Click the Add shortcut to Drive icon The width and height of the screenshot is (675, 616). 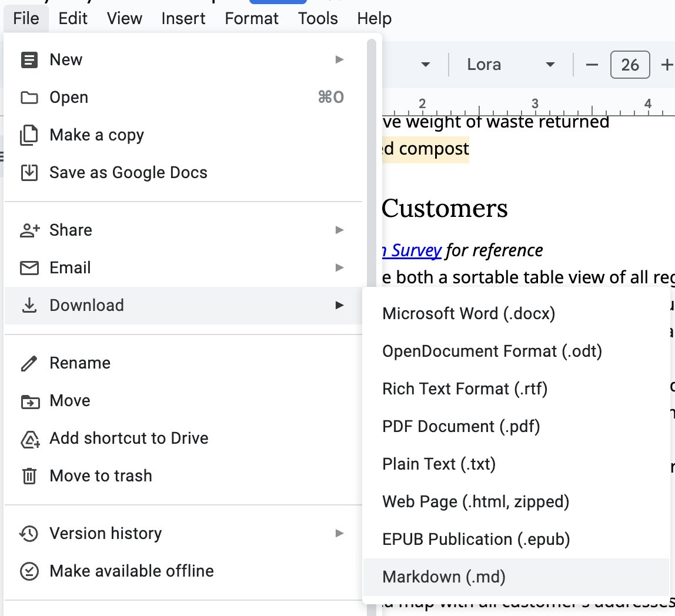point(30,439)
